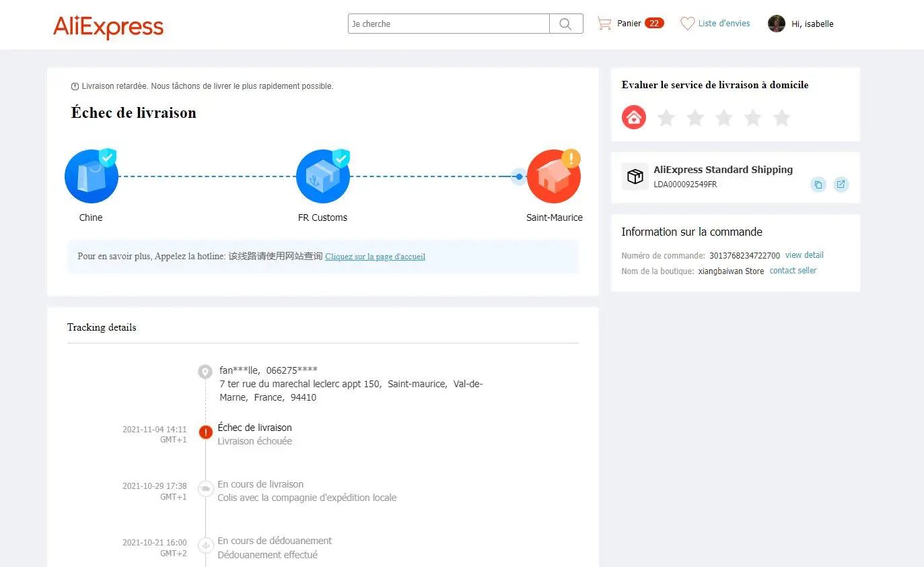The image size is (924, 567).
Task: Click the 'En cours de livraison' timeline marker
Action: pyautogui.click(x=205, y=490)
